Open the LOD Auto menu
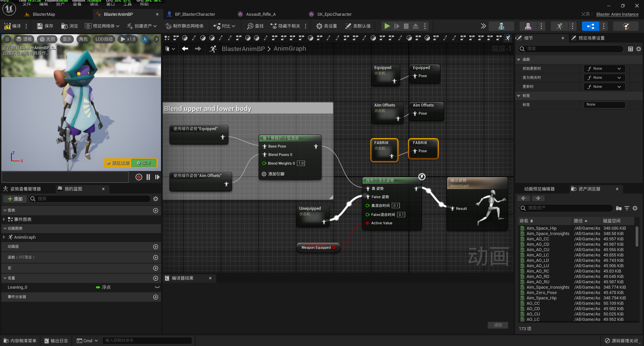Viewport: 644px width, 346px height. [104, 39]
